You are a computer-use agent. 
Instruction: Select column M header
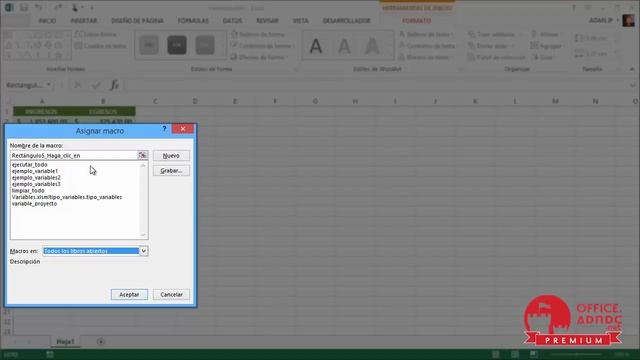555,101
